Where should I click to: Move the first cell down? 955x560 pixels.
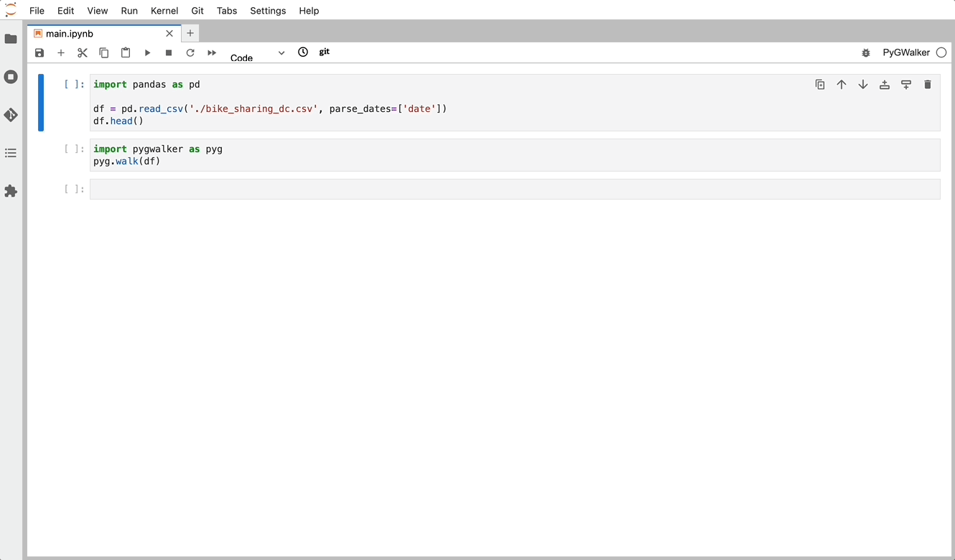[863, 84]
